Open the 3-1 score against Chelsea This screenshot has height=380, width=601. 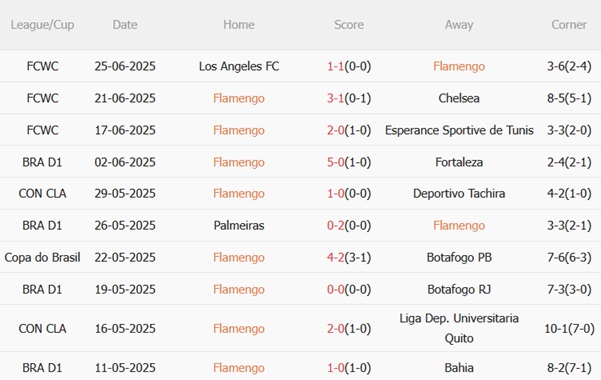[335, 98]
